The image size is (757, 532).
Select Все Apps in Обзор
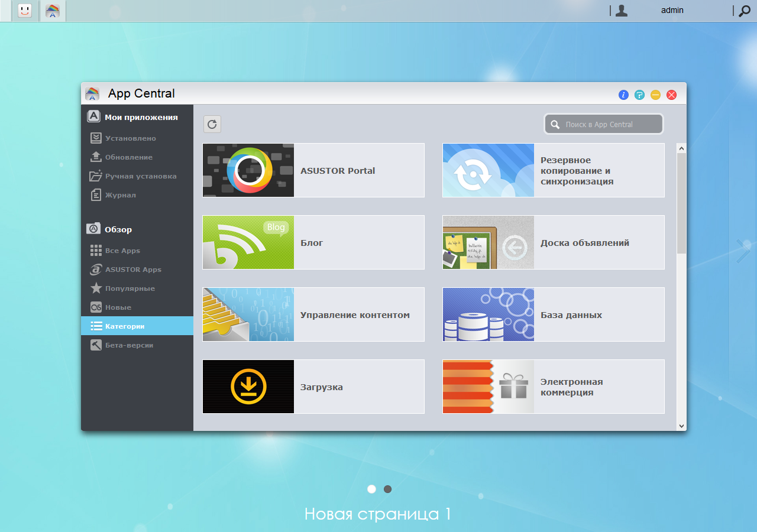click(x=137, y=251)
